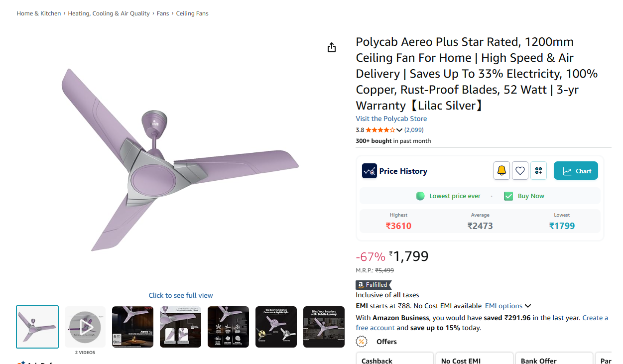623x364 pixels.
Task: Expand EMI options dropdown
Action: coord(508,306)
